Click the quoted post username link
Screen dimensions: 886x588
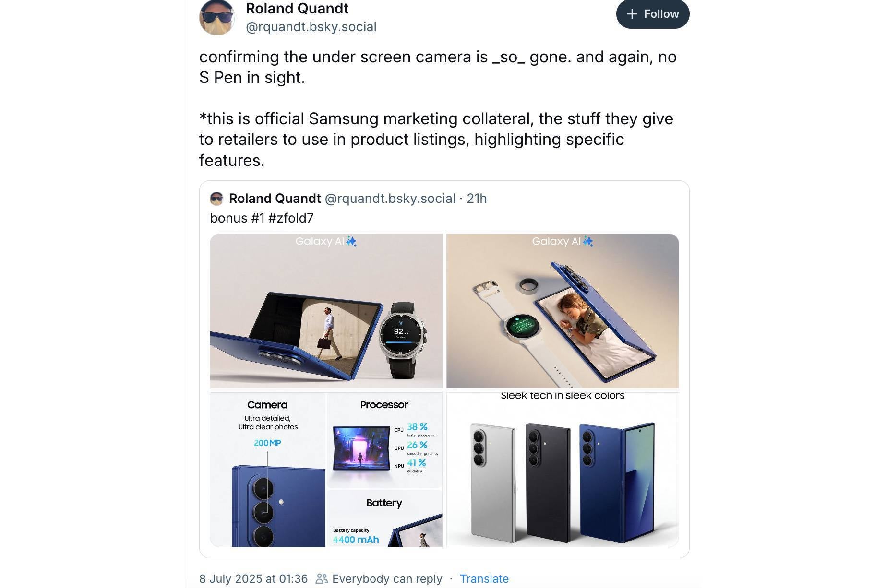pos(390,198)
